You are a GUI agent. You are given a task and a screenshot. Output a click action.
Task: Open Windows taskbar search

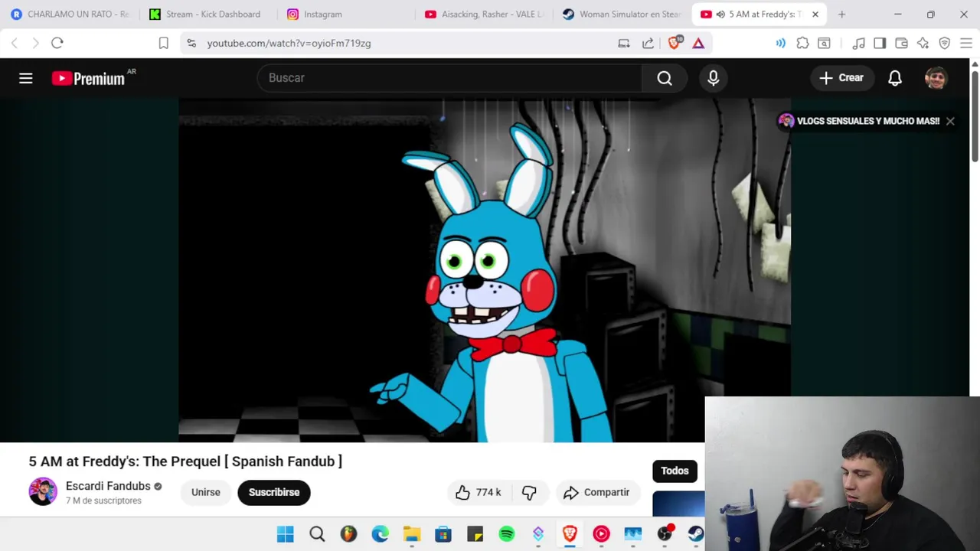(x=317, y=534)
